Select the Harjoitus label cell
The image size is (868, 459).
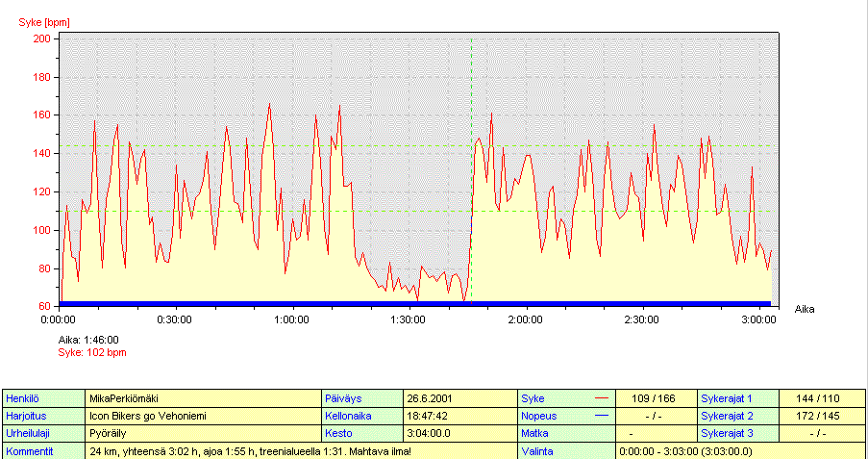pos(42,416)
